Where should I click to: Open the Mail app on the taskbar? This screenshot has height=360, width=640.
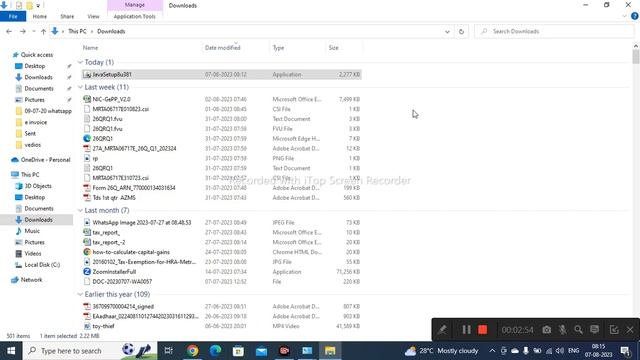point(261,351)
